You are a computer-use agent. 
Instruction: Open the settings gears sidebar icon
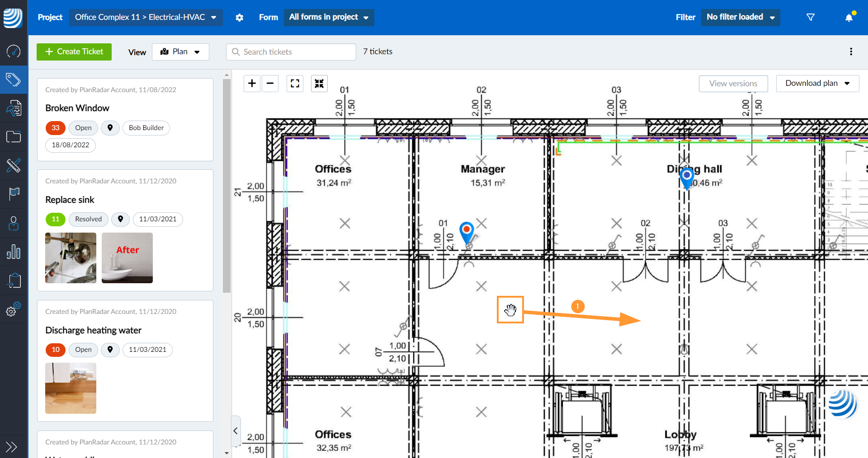click(14, 309)
